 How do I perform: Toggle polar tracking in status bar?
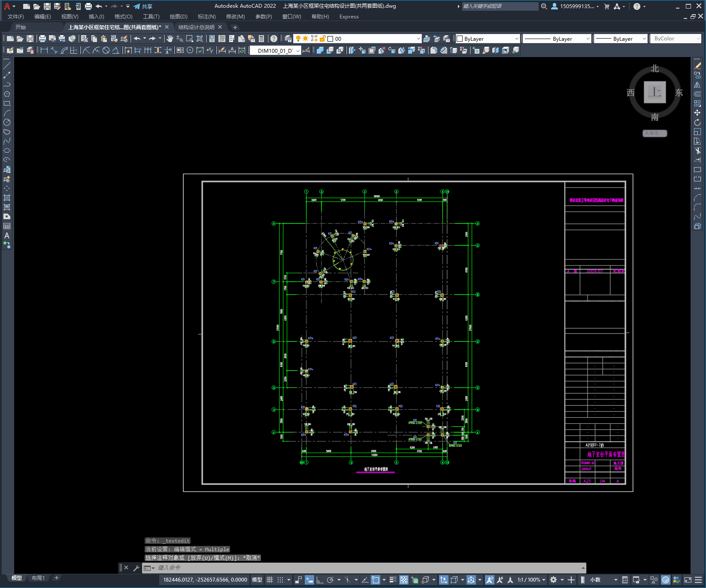pyautogui.click(x=330, y=580)
